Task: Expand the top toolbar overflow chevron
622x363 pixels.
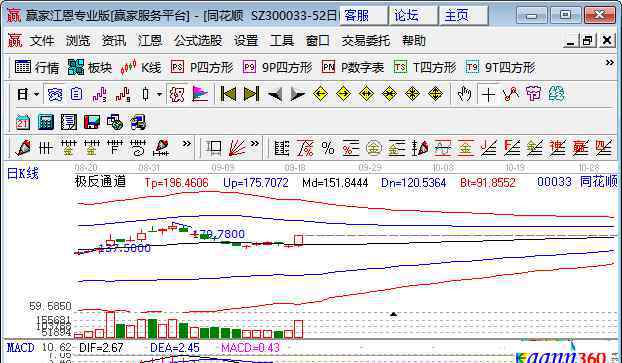Action: tap(609, 63)
